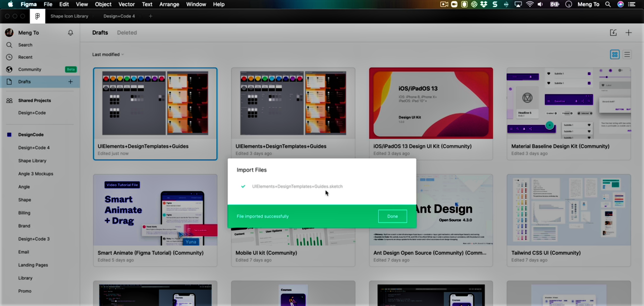Open new tab with plus in tab bar
644x306 pixels.
pos(151,16)
